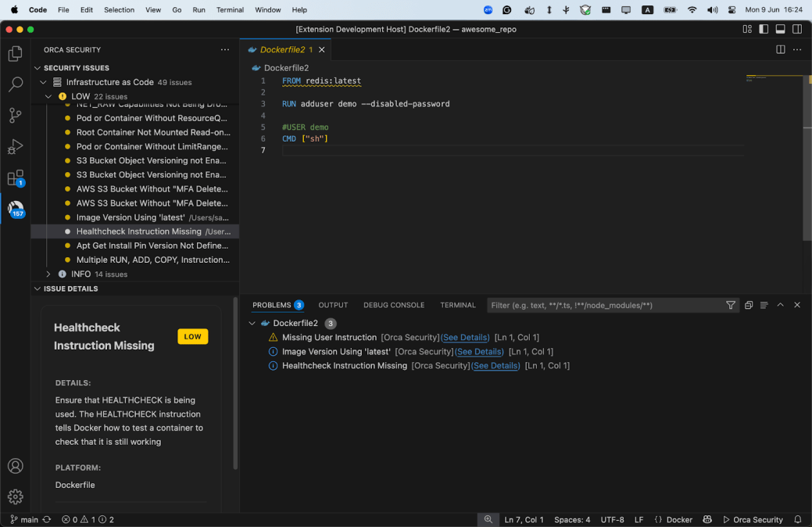The image size is (812, 527).
Task: Collapse the LOW 22 issues group
Action: pyautogui.click(x=48, y=96)
